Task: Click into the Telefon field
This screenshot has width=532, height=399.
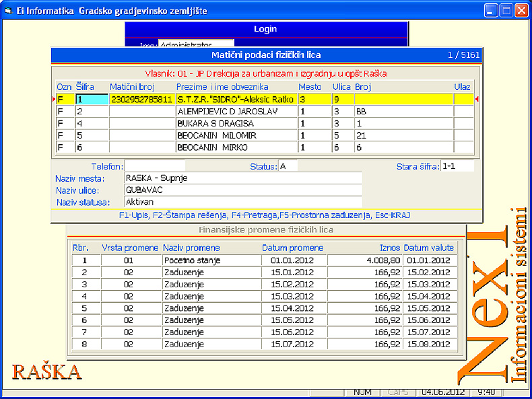Action: tap(154, 166)
